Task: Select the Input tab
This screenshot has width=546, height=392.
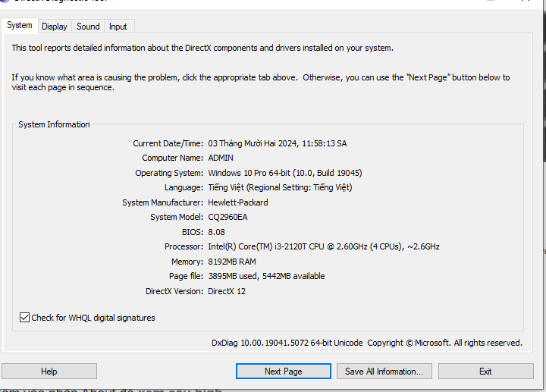Action: click(118, 27)
